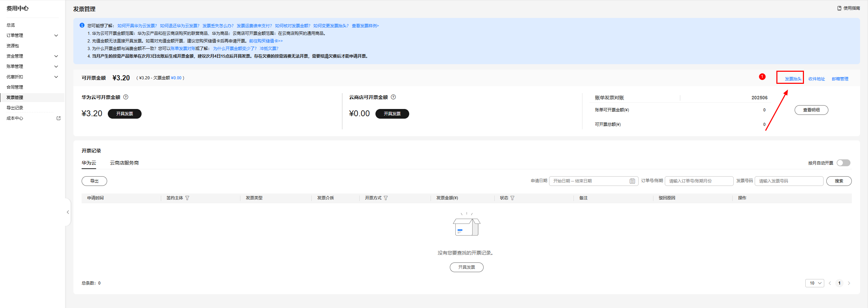
Task: Click the 申请时间 column header
Action: [x=95, y=198]
